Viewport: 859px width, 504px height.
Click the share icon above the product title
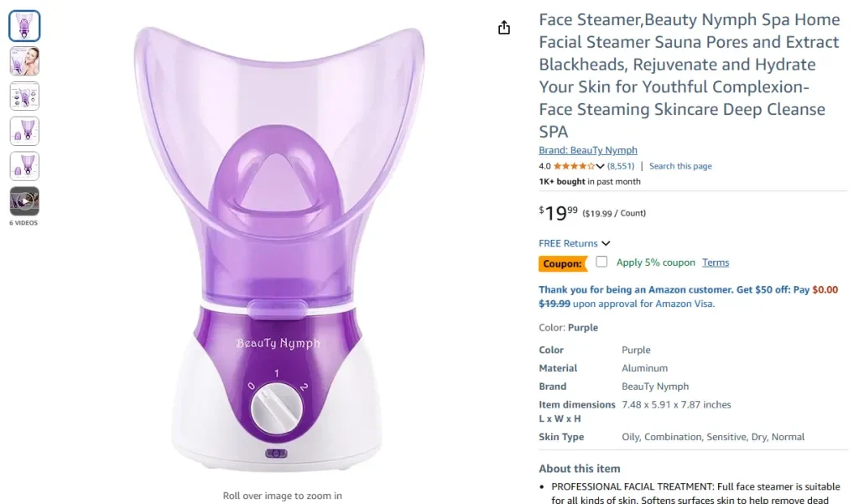(x=504, y=27)
